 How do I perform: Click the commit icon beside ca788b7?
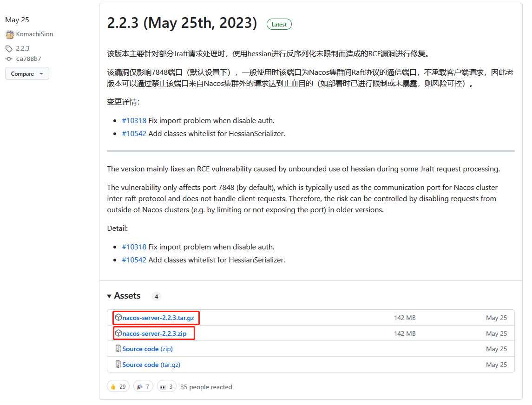pyautogui.click(x=9, y=59)
